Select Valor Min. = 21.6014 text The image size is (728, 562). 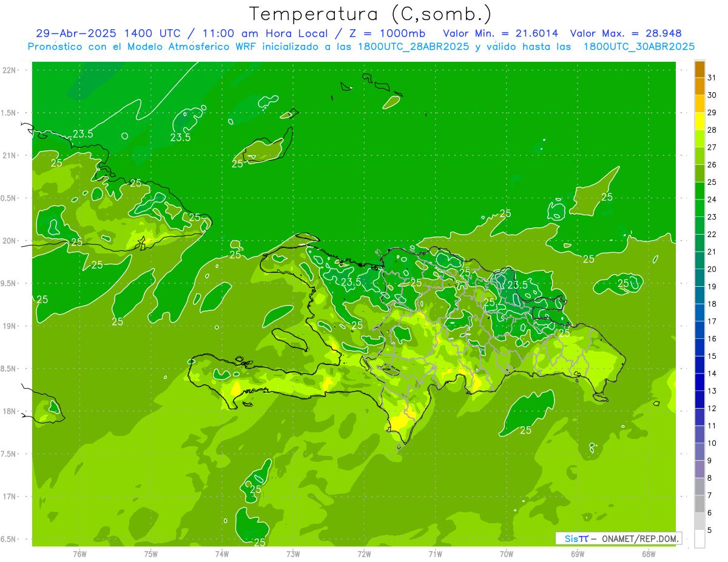tap(501, 33)
